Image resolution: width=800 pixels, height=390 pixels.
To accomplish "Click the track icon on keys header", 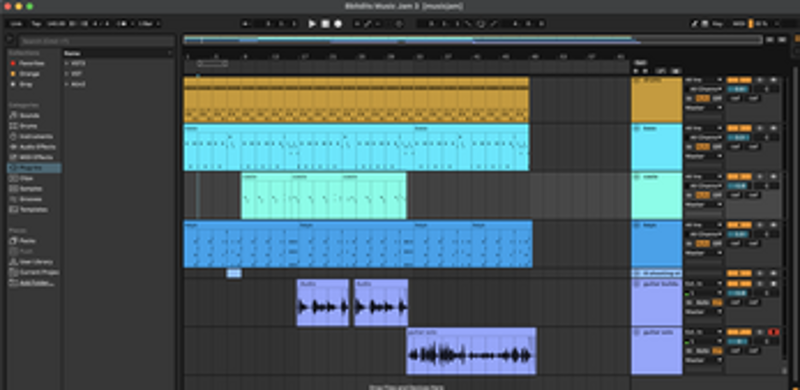I will (637, 225).
